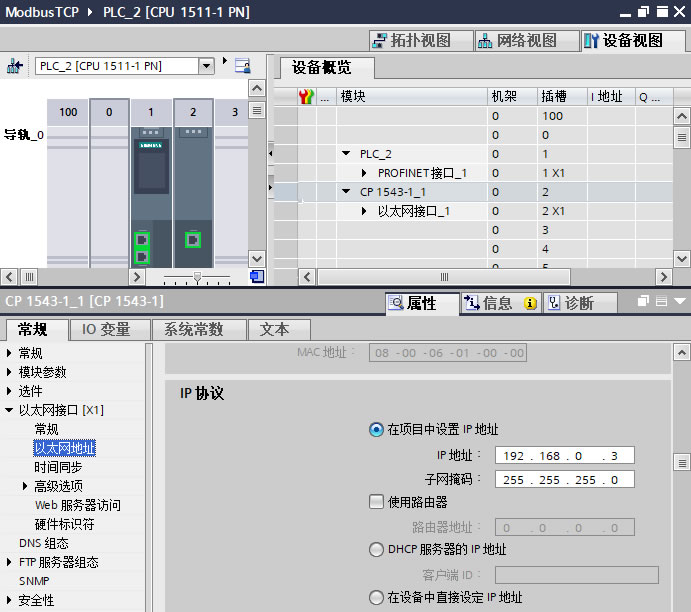Viewport: 691px width, 612px height.
Task: Collapse the PLC_2 row in device overview
Action: click(x=346, y=153)
